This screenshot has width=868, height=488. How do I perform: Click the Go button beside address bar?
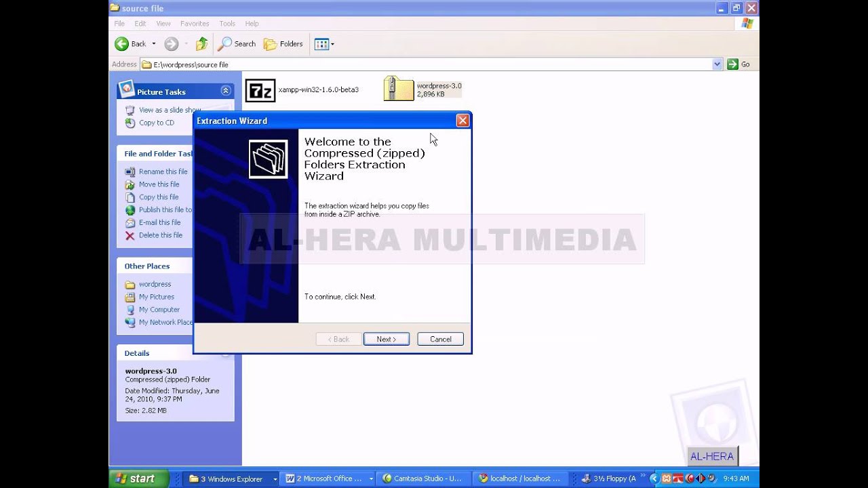coord(738,64)
